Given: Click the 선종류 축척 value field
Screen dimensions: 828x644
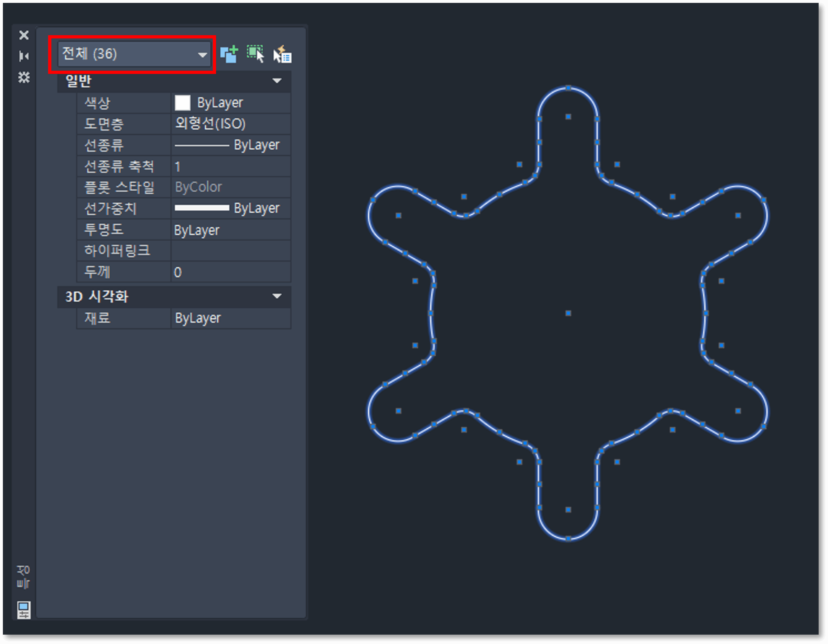Looking at the screenshot, I should pyautogui.click(x=231, y=166).
